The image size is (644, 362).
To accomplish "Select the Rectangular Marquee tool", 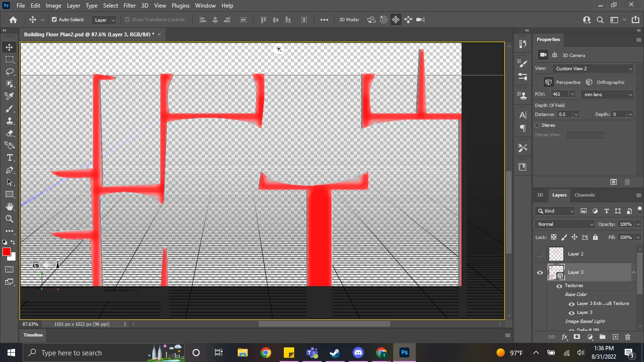I will 9,59.
